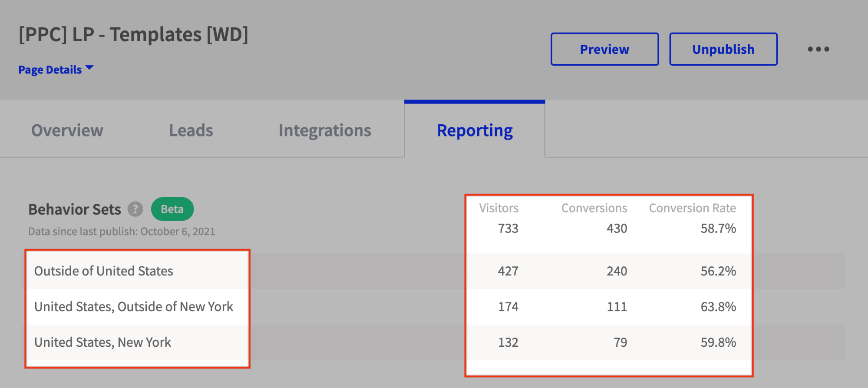Select the Outside of United States row

click(x=104, y=271)
